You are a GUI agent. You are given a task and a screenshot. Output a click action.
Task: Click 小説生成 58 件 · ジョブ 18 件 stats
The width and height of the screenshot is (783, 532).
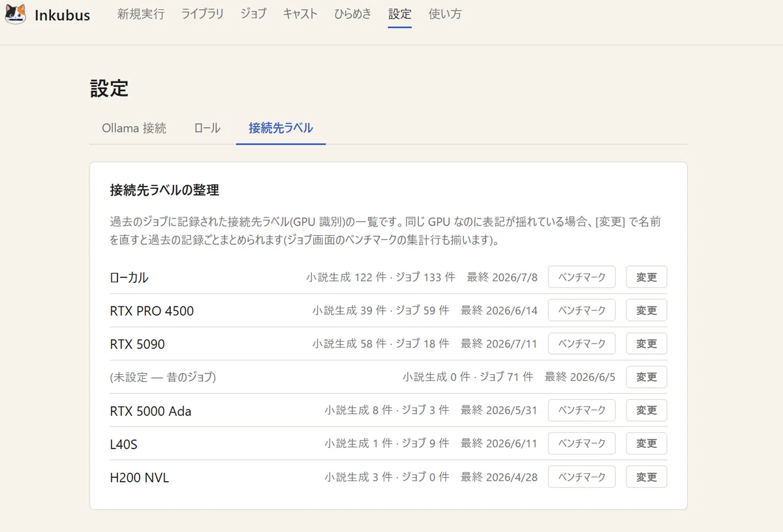(x=381, y=344)
